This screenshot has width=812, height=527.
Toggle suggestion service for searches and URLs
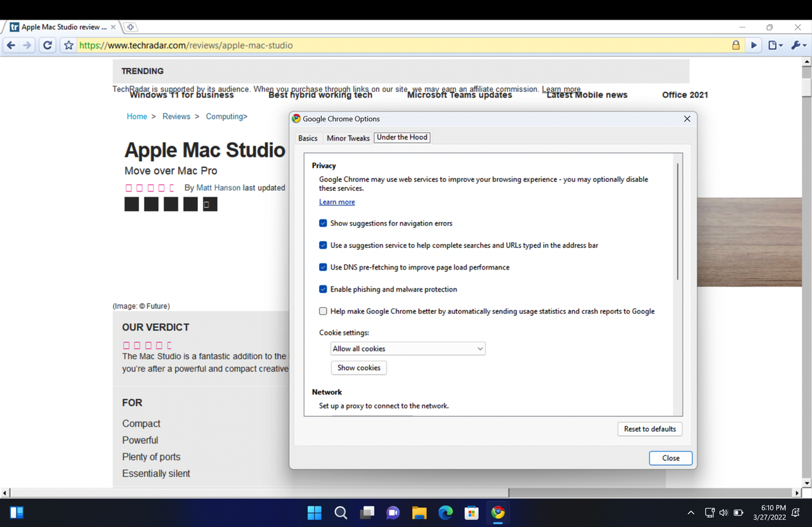pyautogui.click(x=323, y=245)
